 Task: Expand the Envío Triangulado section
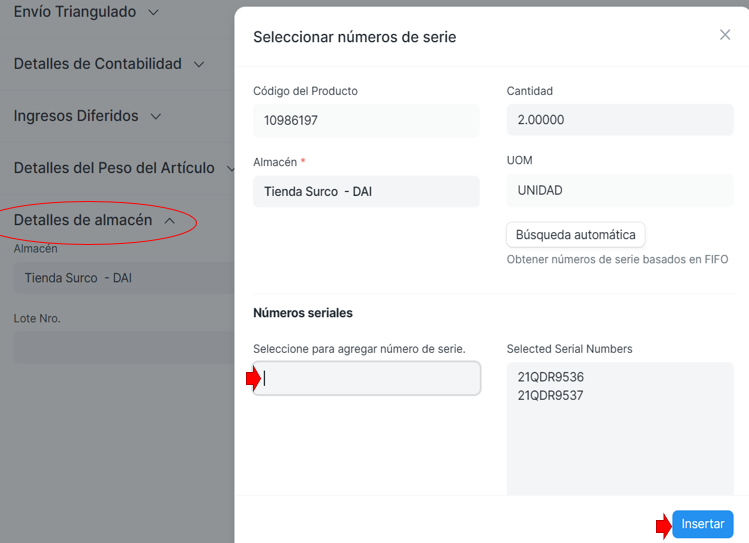[x=85, y=12]
